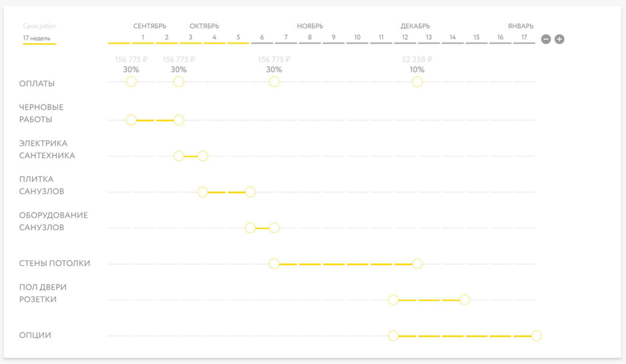The height and width of the screenshot is (364, 626).
Task: Click the third 30% payment marker
Action: click(274, 82)
